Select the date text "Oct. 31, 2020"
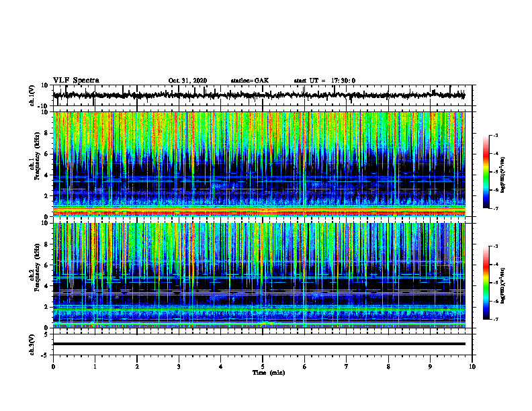Image resolution: width=532 pixels, height=411 pixels. (187, 81)
